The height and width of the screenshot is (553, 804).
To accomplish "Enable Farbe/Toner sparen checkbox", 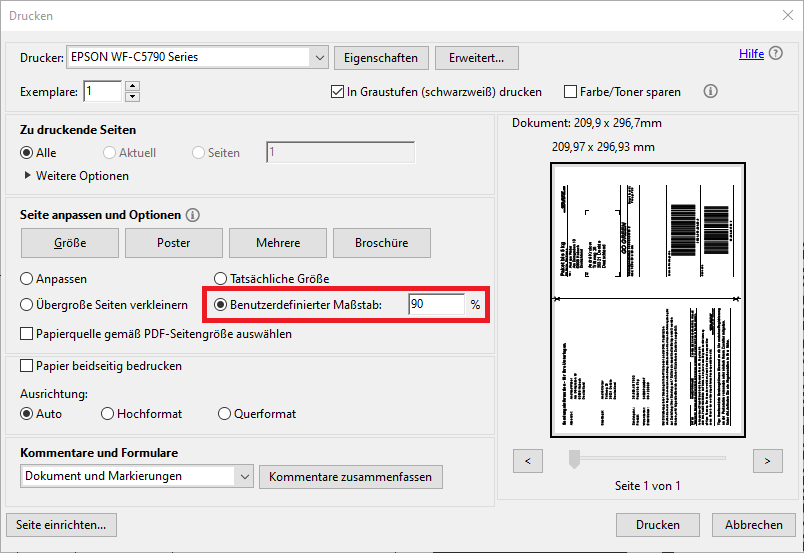I will [572, 92].
